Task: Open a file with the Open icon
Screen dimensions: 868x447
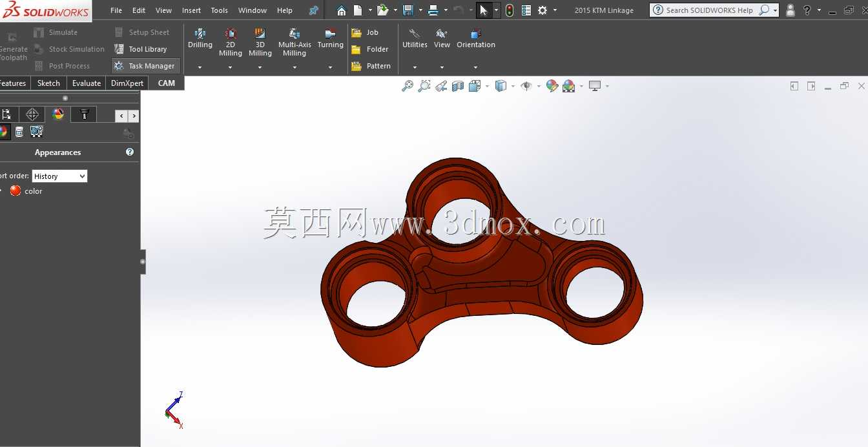Action: tap(382, 10)
